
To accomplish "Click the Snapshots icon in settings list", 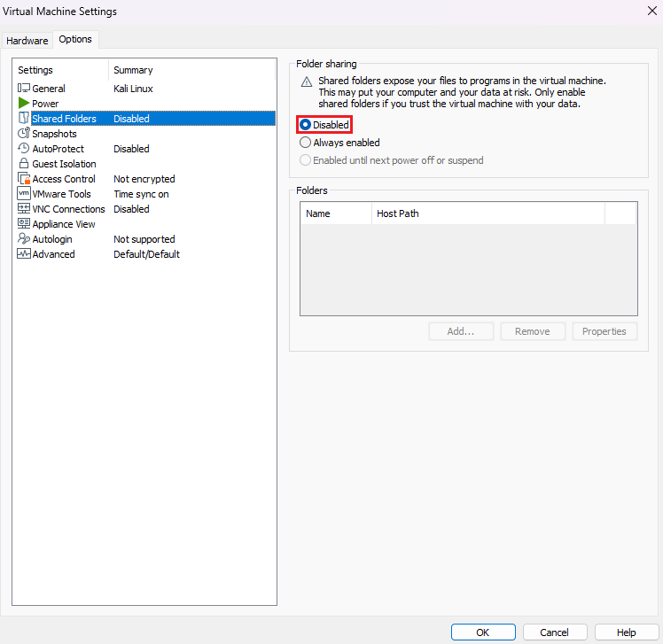I will [24, 134].
